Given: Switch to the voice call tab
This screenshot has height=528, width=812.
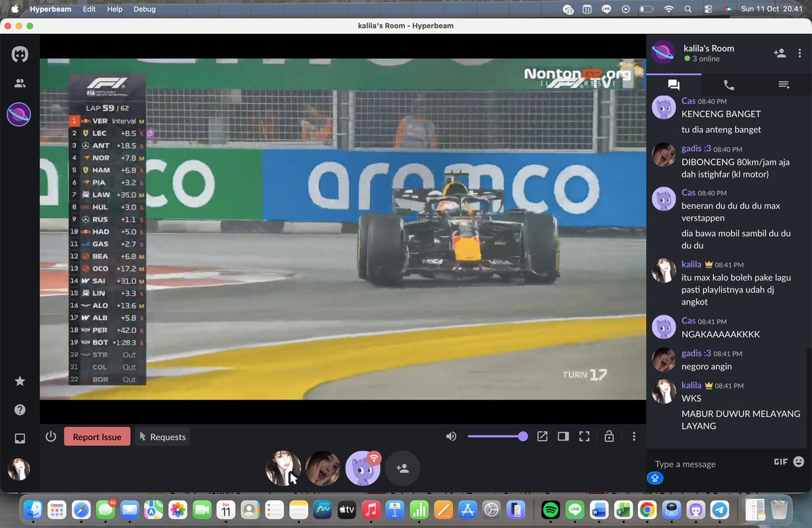Looking at the screenshot, I should click(x=729, y=85).
